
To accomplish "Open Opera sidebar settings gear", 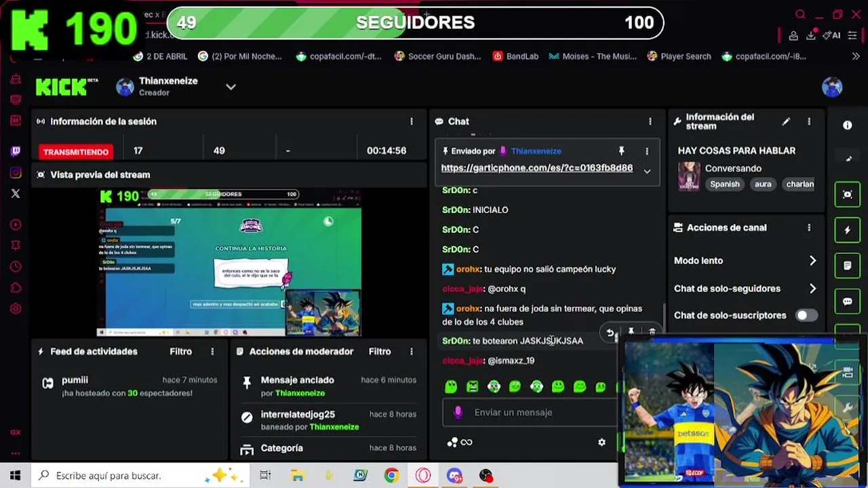I will (x=16, y=309).
